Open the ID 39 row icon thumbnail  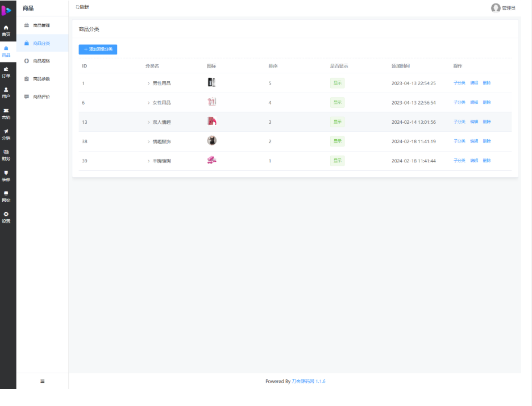pos(211,160)
